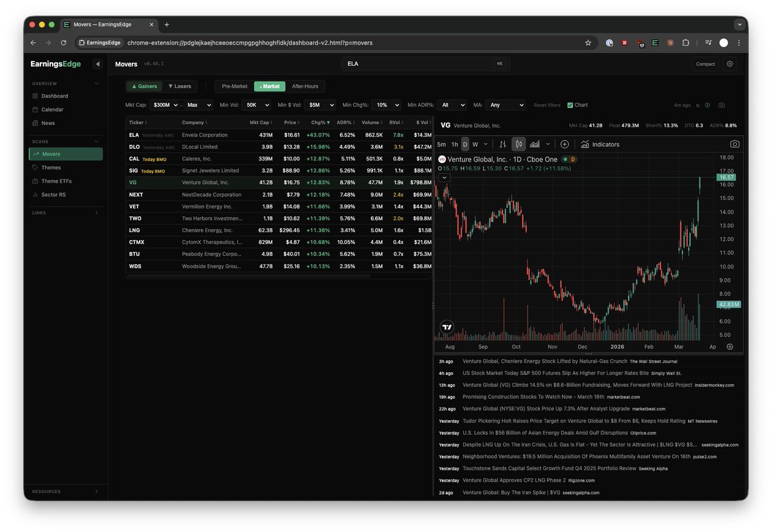The image size is (772, 532).
Task: Select the NEXT NextDecade Corporation row
Action: click(279, 194)
